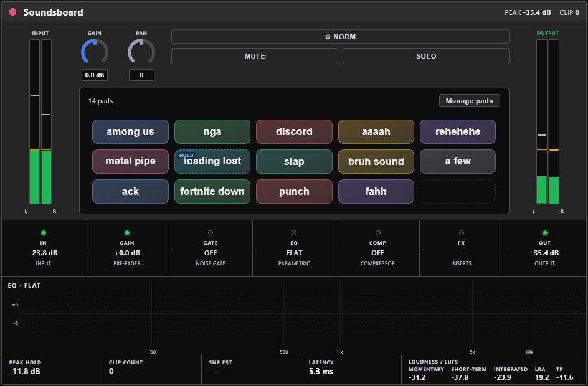Click the GATE stage indicator LED
This screenshot has width=588, height=386.
[x=211, y=233]
